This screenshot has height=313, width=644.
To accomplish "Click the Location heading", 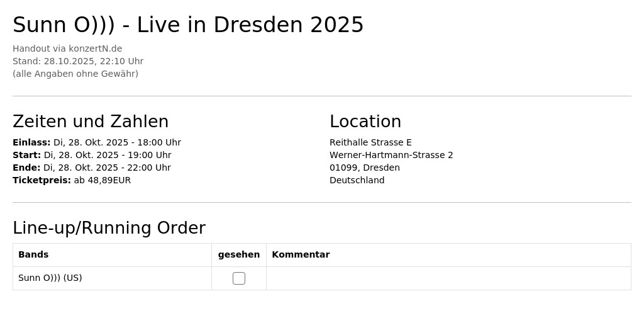I will [365, 122].
